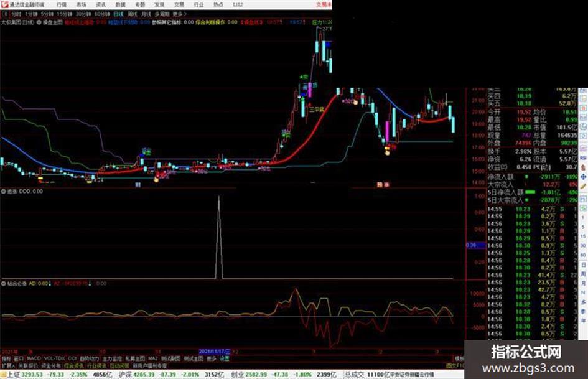
Task: Switch to the 60分钟 period
Action: tap(102, 14)
